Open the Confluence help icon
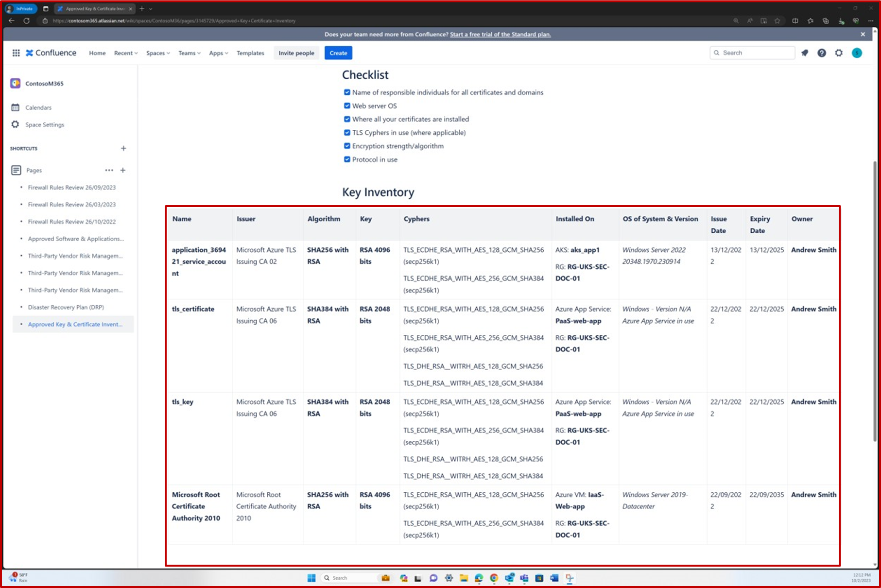Screen dimensions: 881x588 coord(821,53)
